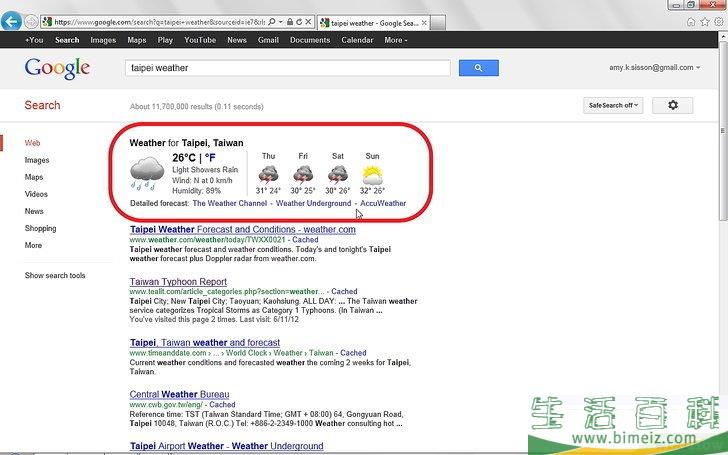This screenshot has height=455, width=728.
Task: Select Web in left sidebar
Action: (x=32, y=143)
